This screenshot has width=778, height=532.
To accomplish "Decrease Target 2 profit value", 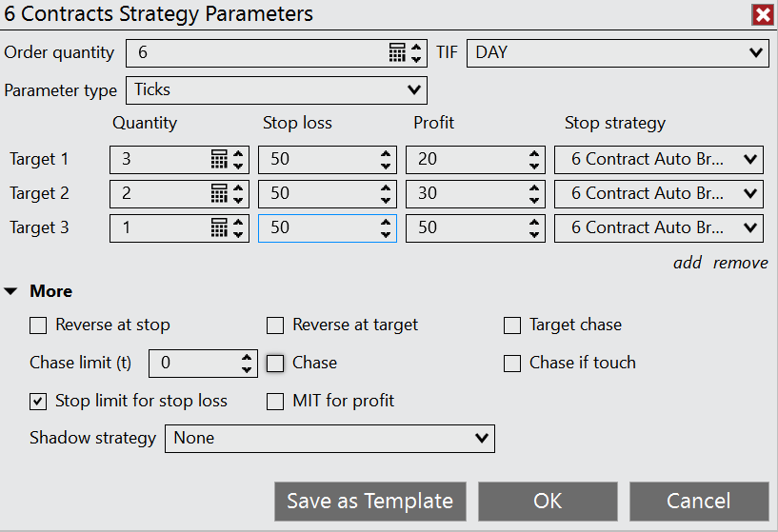I will 534,199.
